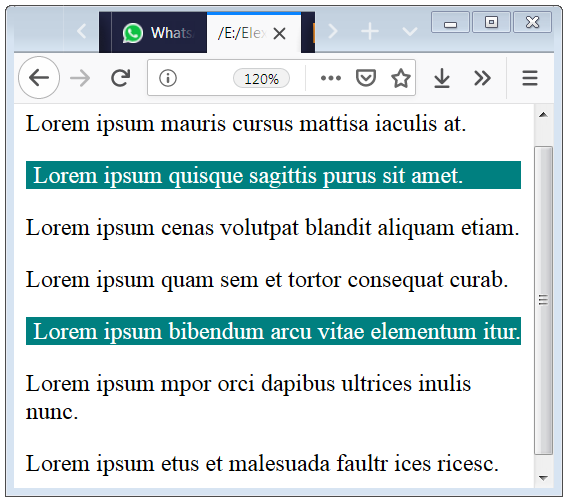Expand the toolbar overflow chevron

point(482,78)
